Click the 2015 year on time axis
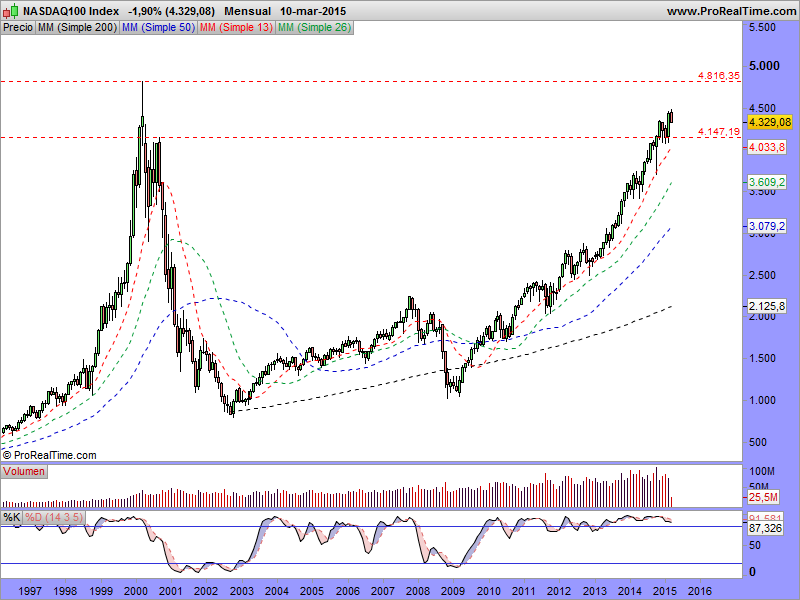Screen dimensions: 800x600 click(x=665, y=591)
